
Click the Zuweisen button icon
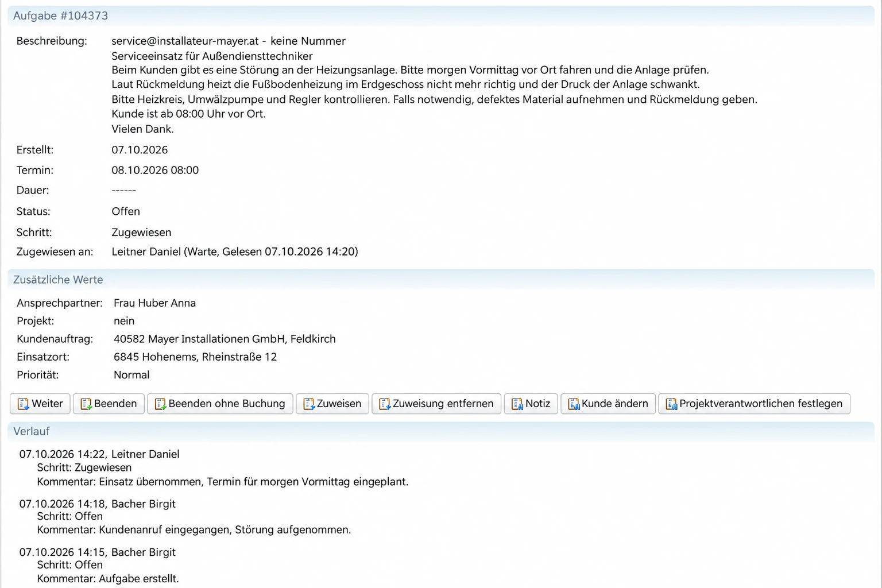pos(309,404)
